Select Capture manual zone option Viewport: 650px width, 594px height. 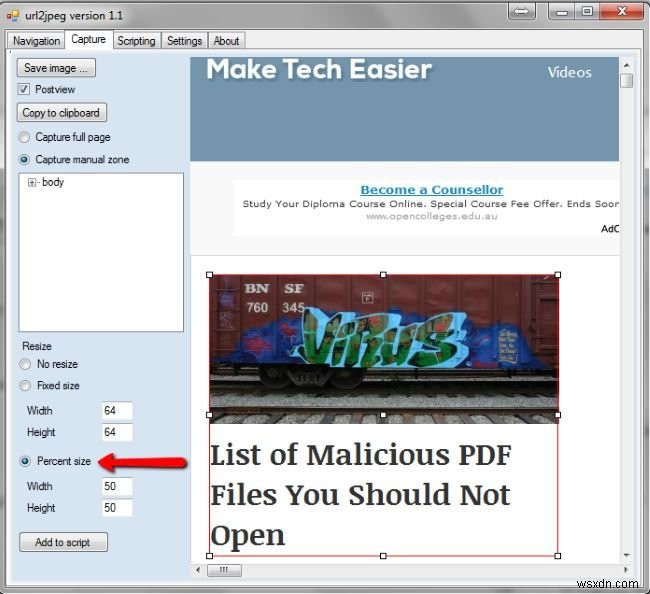tap(24, 160)
